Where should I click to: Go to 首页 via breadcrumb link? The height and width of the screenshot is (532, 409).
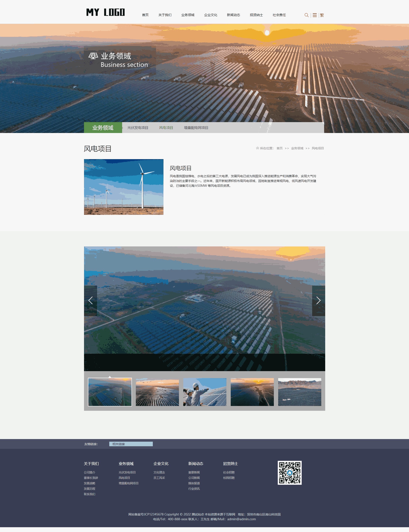pos(279,148)
